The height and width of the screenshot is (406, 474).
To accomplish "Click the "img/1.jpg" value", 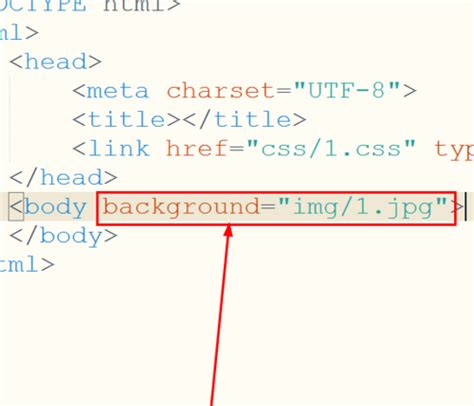I will point(363,207).
